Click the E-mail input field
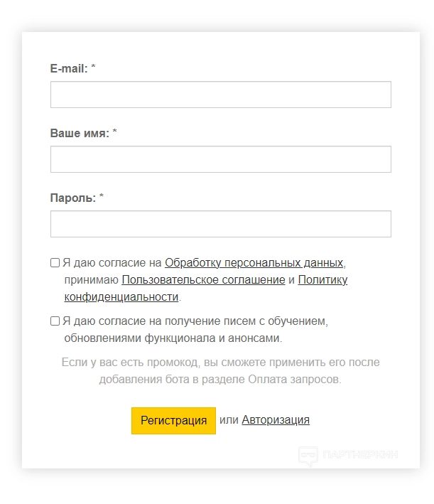 pyautogui.click(x=220, y=95)
